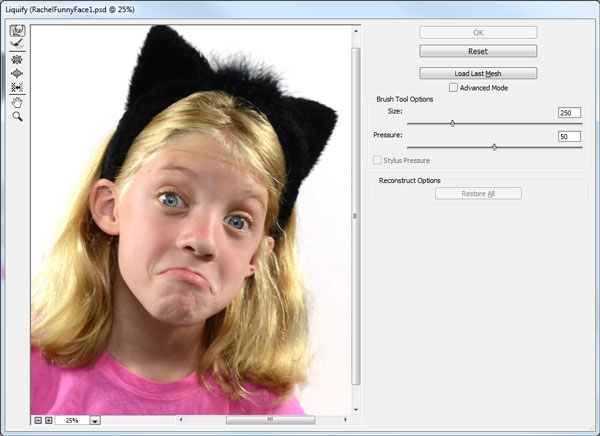Enable the Advanced Mode checkbox
Screen dimensions: 600x436
[453, 88]
